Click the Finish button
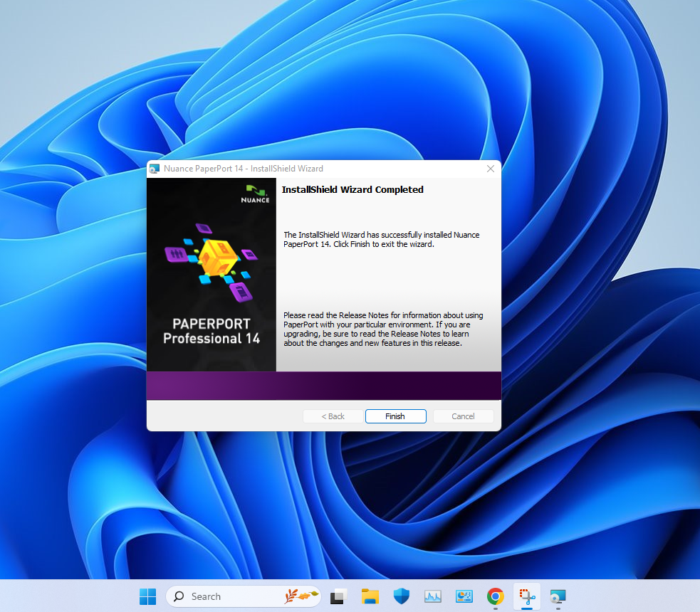 tap(395, 416)
